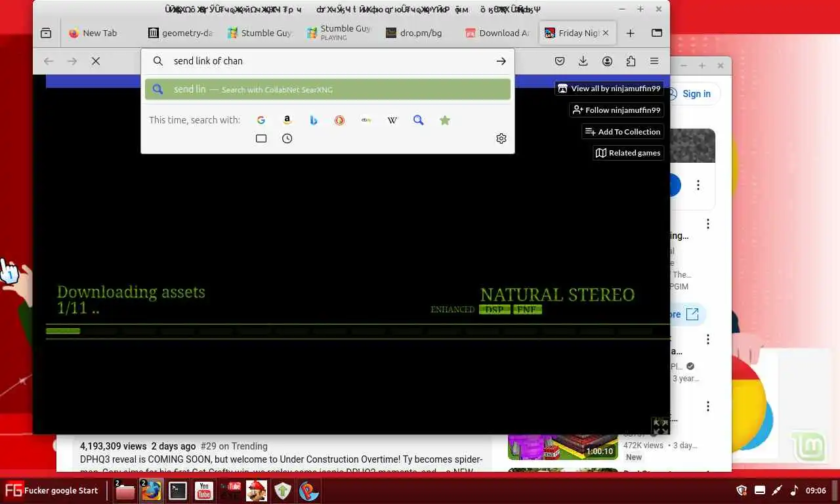The width and height of the screenshot is (840, 504).
Task: Go forward with the right arrow
Action: click(x=72, y=61)
